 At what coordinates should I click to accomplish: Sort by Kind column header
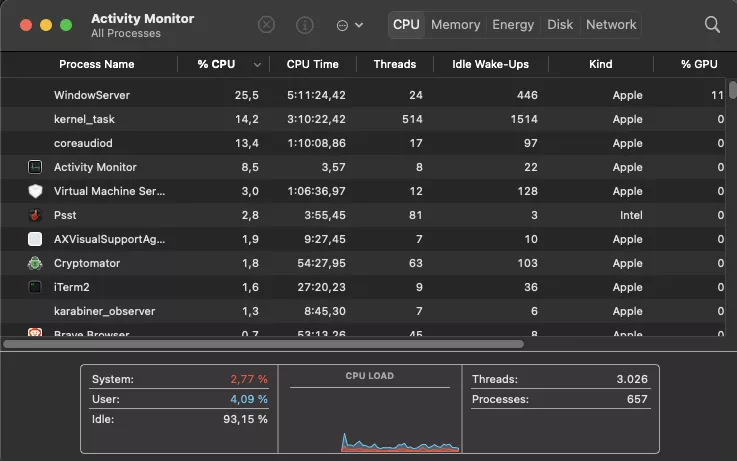(x=601, y=64)
